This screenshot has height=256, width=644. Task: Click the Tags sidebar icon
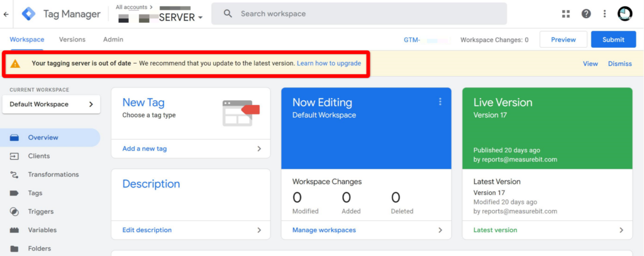tap(14, 193)
